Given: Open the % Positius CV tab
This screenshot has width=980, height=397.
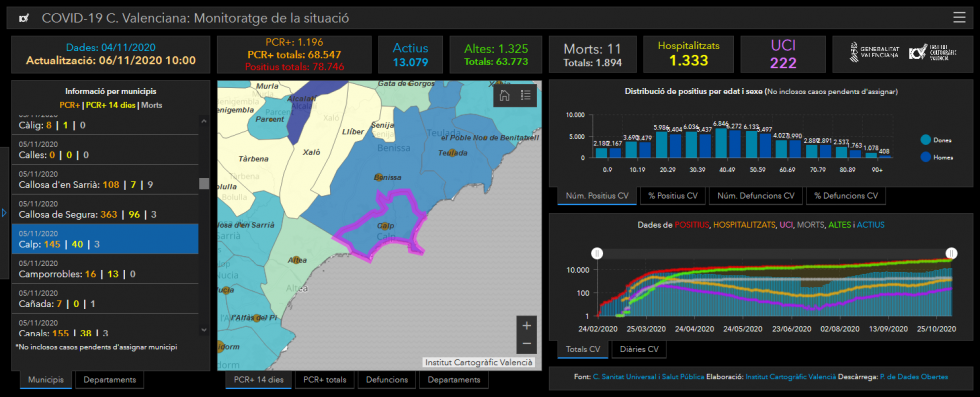Looking at the screenshot, I should tap(672, 196).
